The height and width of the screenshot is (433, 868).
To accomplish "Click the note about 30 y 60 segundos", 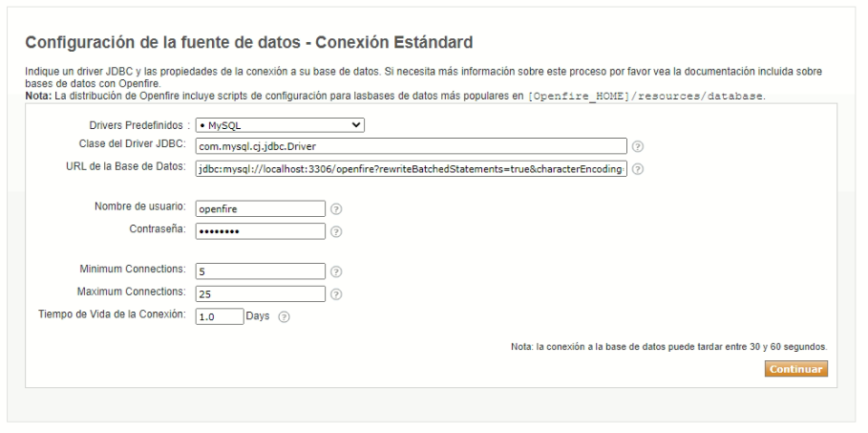I will click(x=668, y=346).
